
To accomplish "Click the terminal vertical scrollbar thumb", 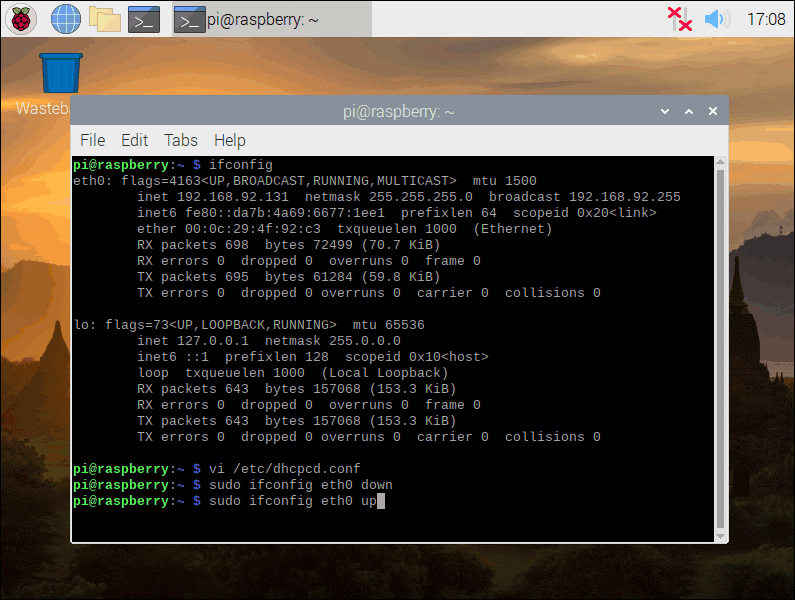I will pyautogui.click(x=720, y=349).
